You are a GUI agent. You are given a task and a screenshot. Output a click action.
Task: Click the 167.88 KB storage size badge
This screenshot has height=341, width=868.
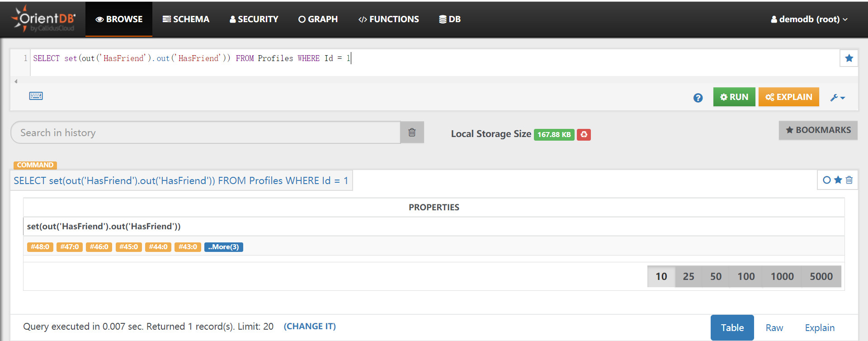pos(554,134)
